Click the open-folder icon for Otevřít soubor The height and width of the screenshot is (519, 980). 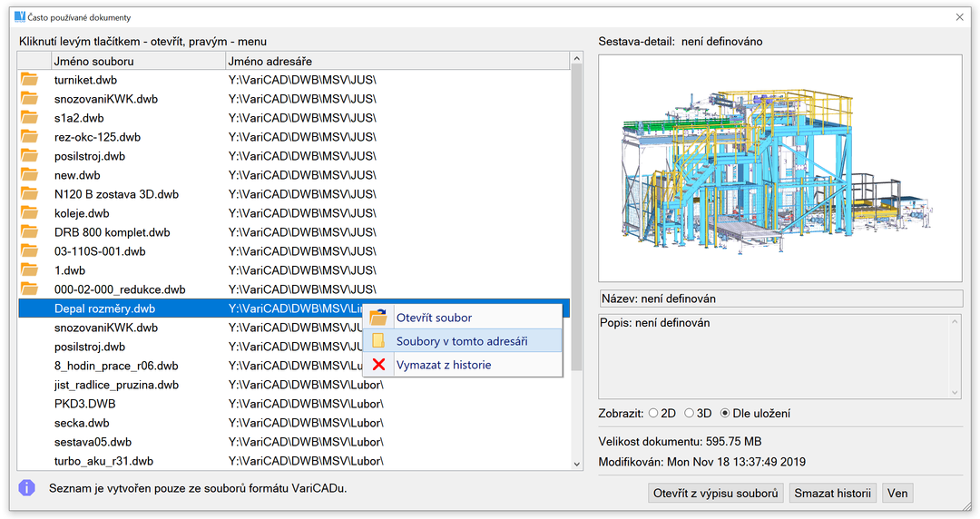(x=378, y=318)
